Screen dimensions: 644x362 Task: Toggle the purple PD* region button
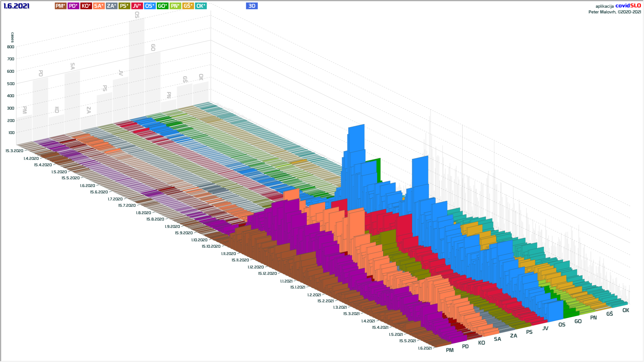pyautogui.click(x=73, y=6)
